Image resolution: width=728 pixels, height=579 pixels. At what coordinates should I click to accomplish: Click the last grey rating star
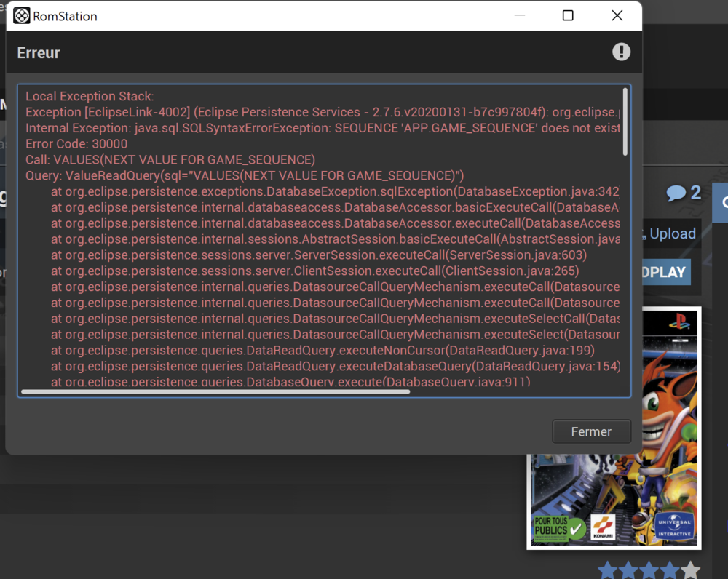[691, 570]
